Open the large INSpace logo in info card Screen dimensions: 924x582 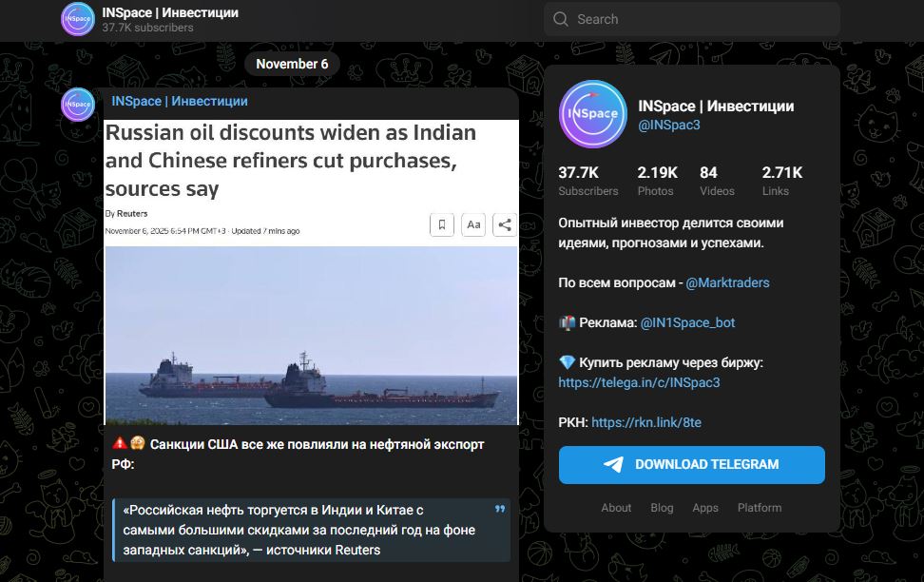tap(593, 114)
